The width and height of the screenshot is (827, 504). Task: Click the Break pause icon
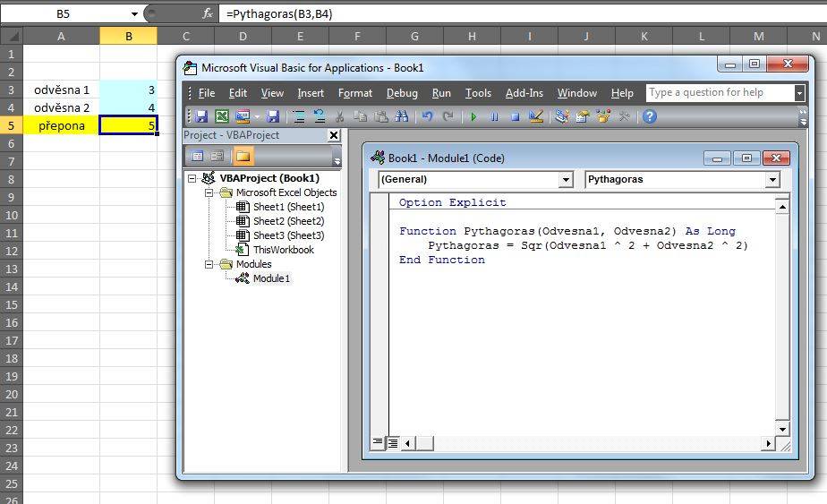[x=494, y=116]
